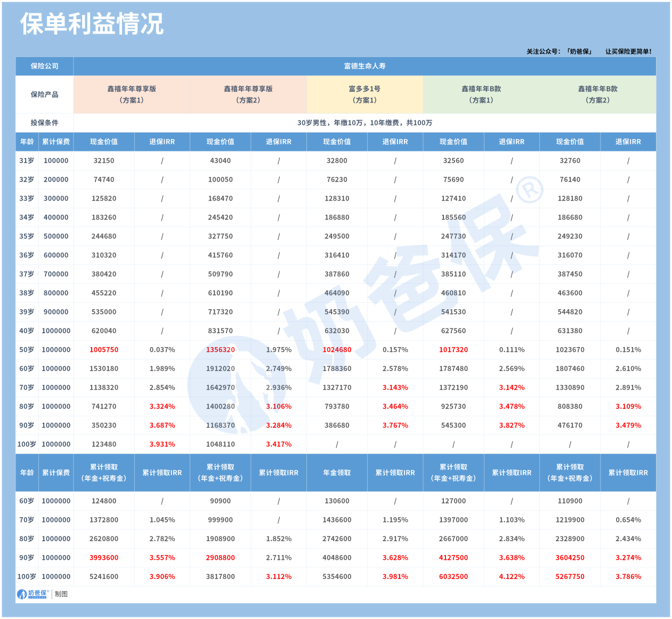Click the 年金领取 column header
The image size is (672, 619).
tap(337, 472)
